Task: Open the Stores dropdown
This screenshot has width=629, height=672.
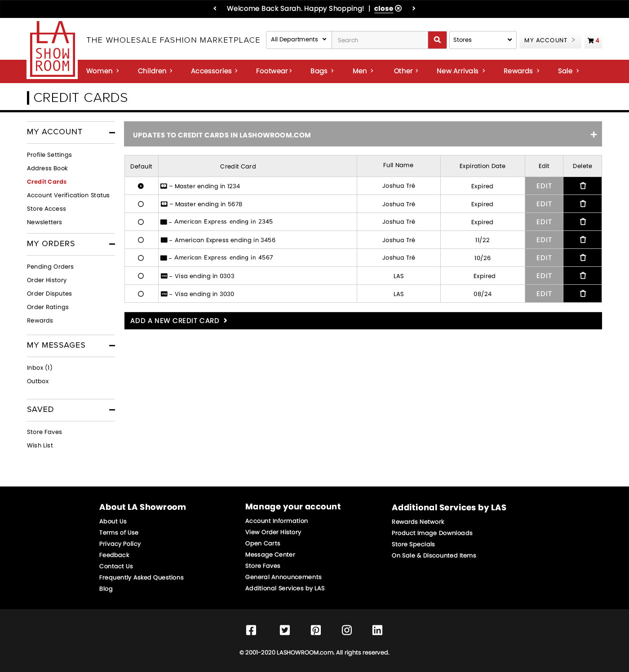Action: (x=483, y=40)
